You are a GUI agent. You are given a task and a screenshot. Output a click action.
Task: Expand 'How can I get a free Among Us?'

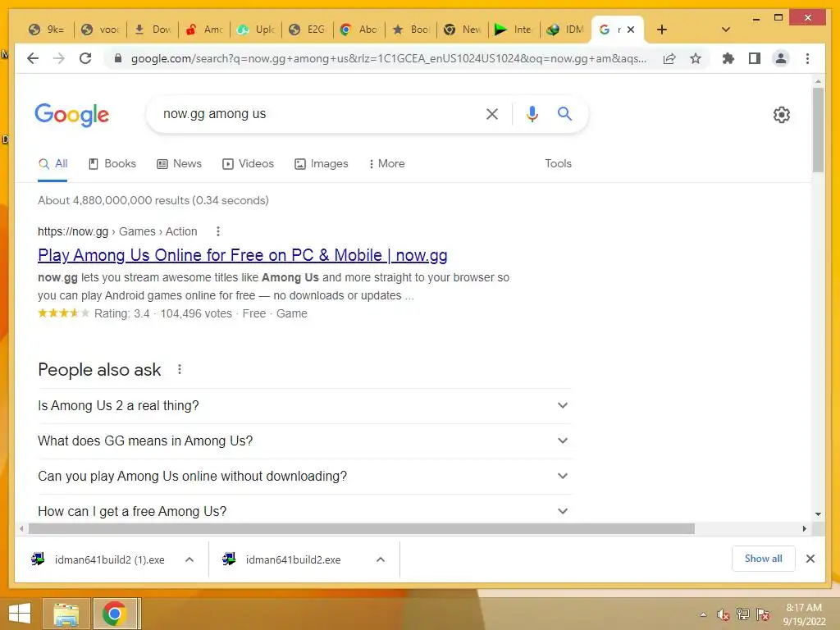click(304, 511)
